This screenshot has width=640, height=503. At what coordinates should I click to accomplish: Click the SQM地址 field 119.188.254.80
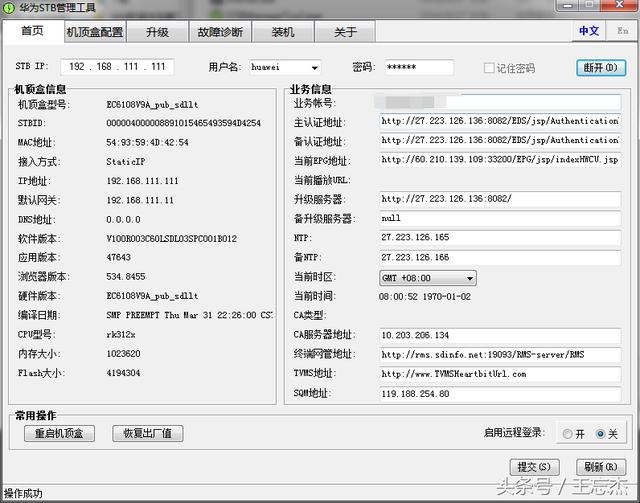pyautogui.click(x=500, y=394)
